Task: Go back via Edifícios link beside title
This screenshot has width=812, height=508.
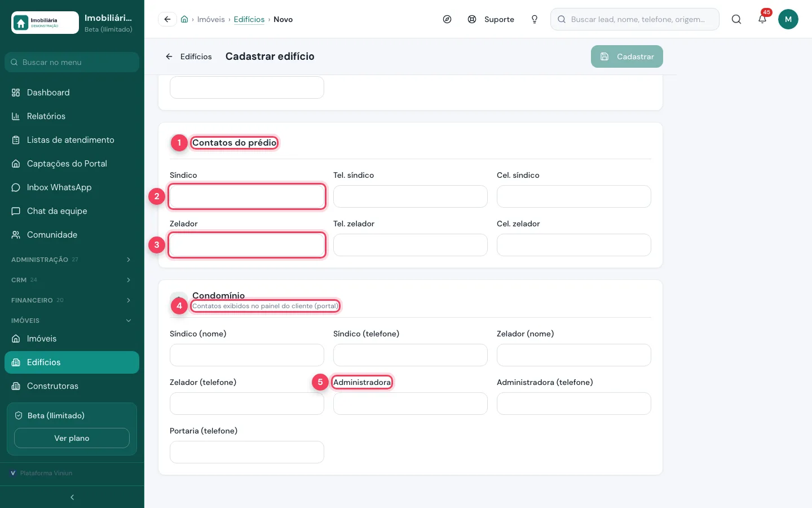Action: pyautogui.click(x=189, y=56)
